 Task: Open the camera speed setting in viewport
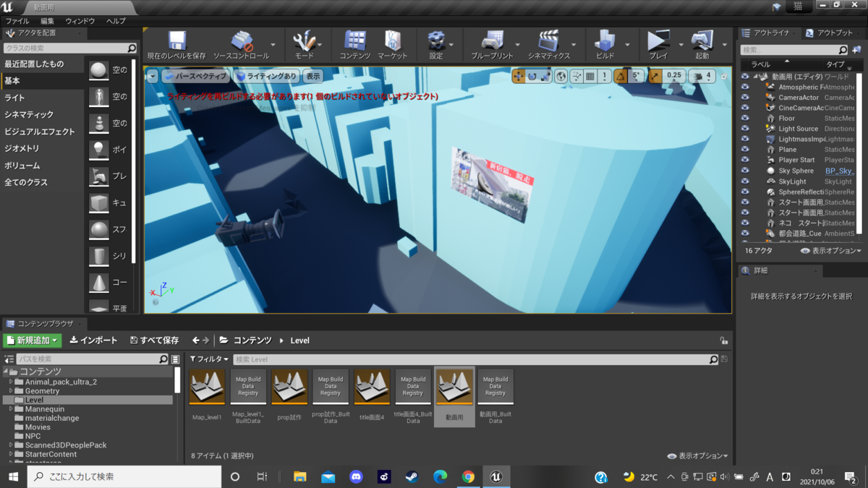point(702,76)
